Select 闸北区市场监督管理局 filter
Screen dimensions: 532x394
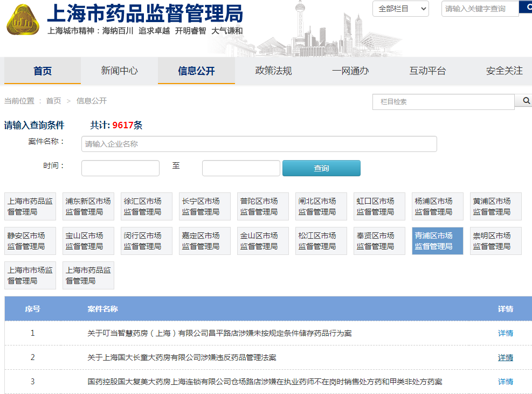pyautogui.click(x=321, y=206)
